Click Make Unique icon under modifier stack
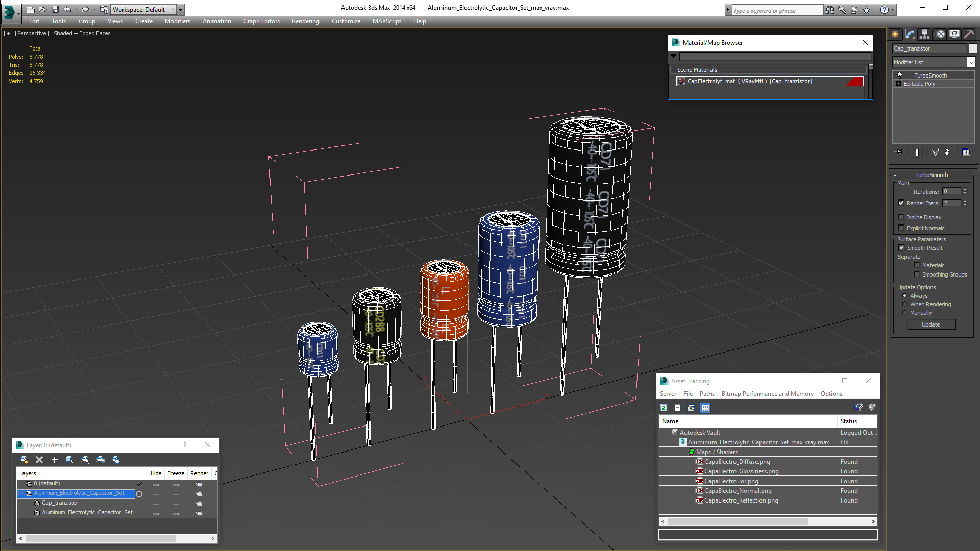Screen dimensions: 980x551 click(x=935, y=152)
